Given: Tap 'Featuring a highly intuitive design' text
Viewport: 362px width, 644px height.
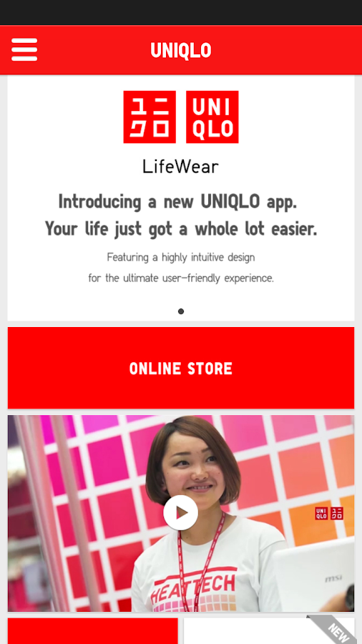Looking at the screenshot, I should pos(181,258).
